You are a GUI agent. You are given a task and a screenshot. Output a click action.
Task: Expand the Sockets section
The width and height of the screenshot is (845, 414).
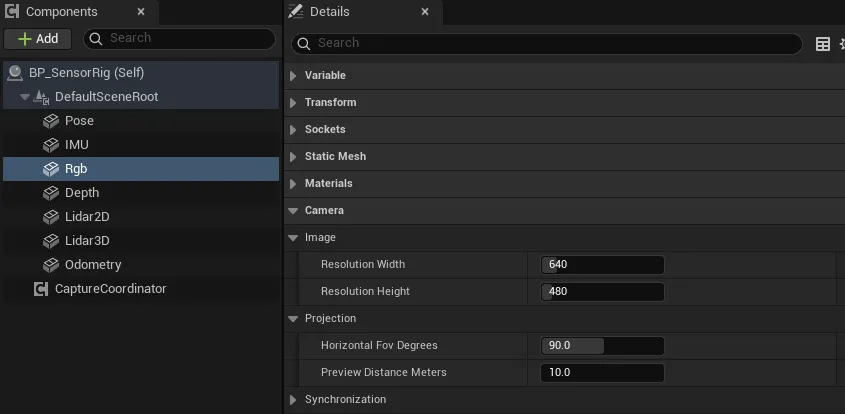click(293, 130)
